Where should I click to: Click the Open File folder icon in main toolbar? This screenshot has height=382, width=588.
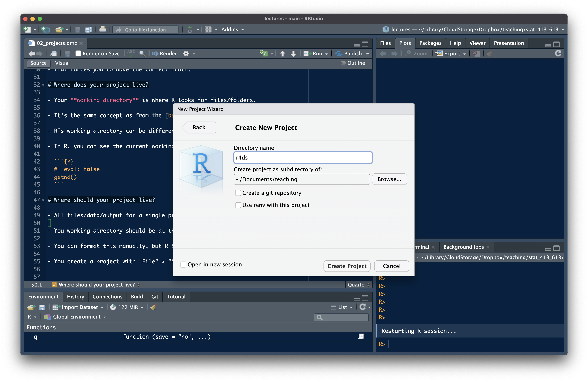click(x=59, y=30)
